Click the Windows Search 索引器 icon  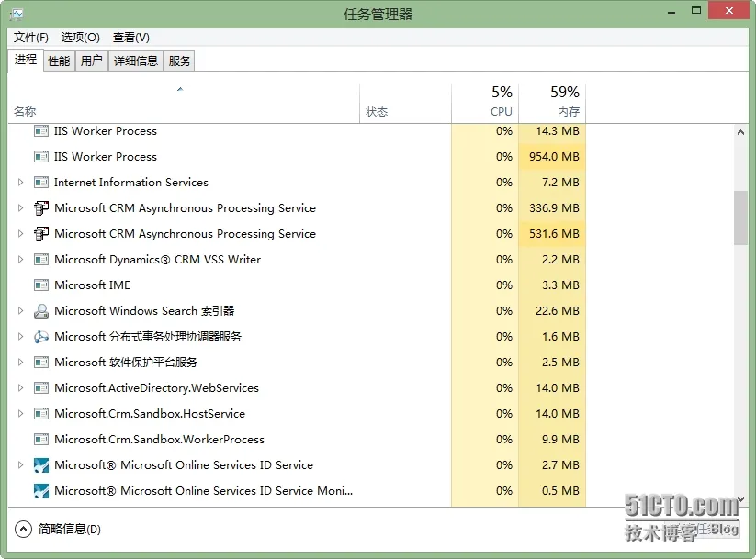[x=41, y=311]
